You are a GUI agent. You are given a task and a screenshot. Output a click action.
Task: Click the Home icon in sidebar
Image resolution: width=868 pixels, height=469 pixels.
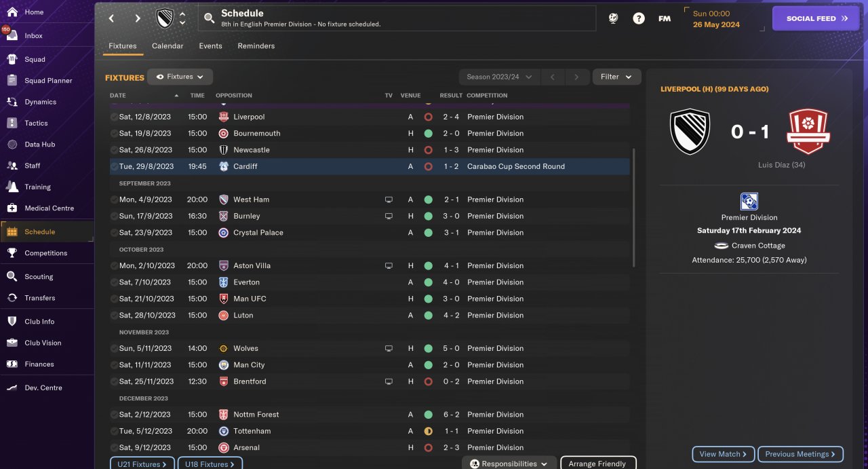(12, 12)
